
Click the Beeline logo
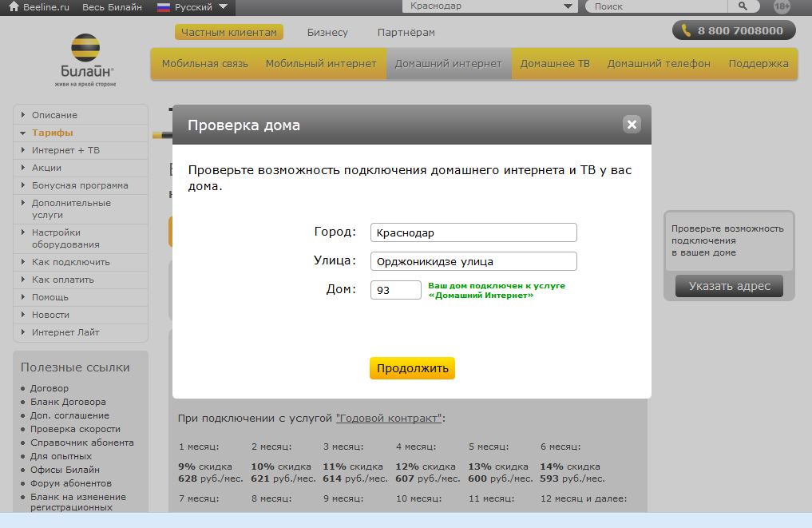(85, 60)
